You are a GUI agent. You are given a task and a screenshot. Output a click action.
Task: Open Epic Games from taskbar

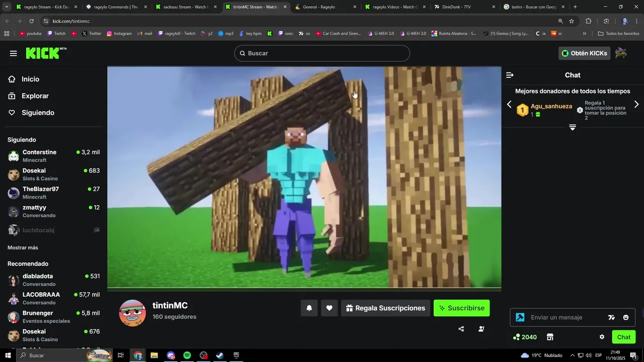[x=236, y=355]
